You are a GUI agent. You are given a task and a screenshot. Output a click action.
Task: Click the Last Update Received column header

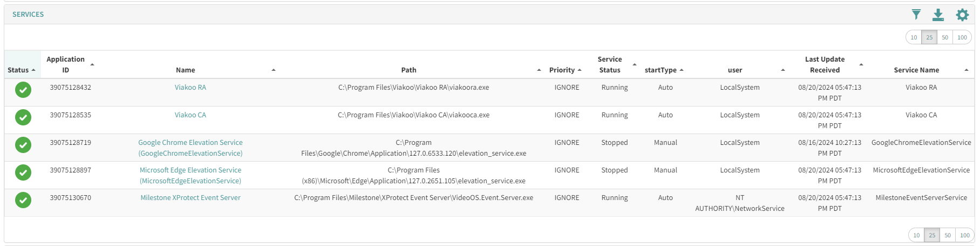point(825,65)
